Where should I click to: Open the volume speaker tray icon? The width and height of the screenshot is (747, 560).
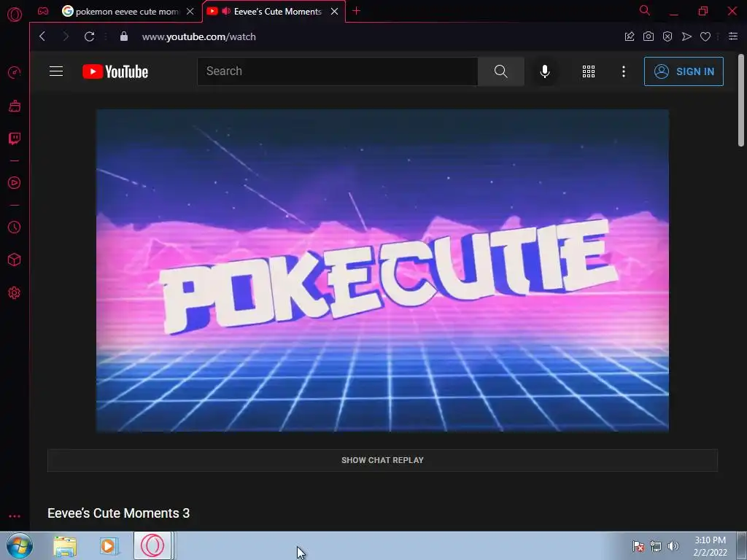[x=673, y=546]
